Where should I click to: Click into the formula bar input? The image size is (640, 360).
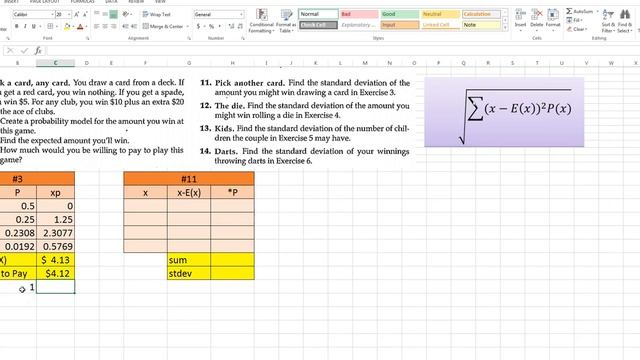coord(343,51)
